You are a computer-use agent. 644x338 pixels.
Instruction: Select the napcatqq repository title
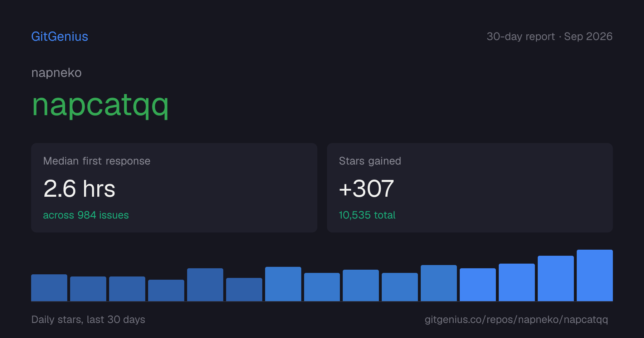(100, 105)
